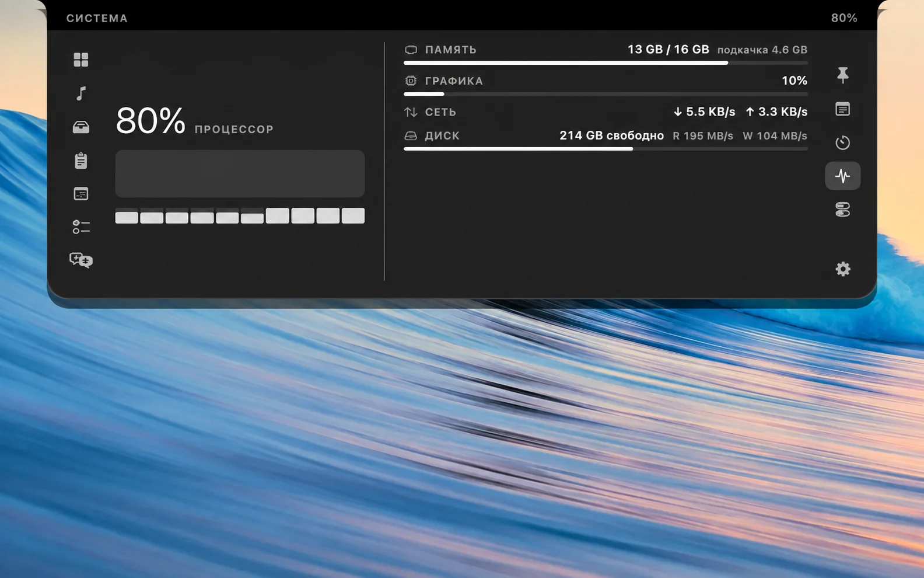The height and width of the screenshot is (578, 924).
Task: Click the CPU usage graph box
Action: [240, 173]
